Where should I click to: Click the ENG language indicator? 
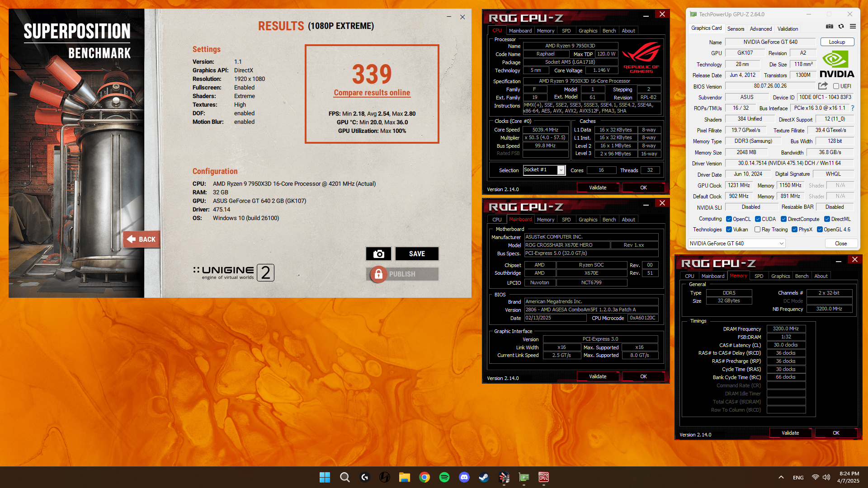click(798, 478)
